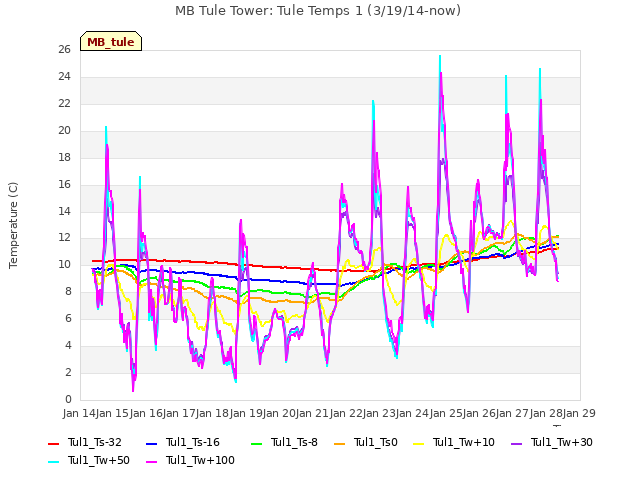This screenshot has width=640, height=480.
Task: Click the 8 y-axis tick label
Action: click(68, 291)
